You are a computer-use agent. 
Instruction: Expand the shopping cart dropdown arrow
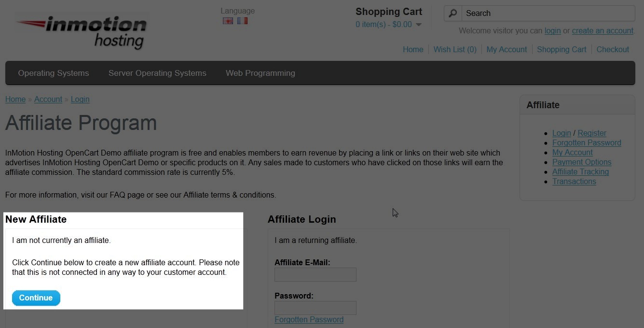[x=418, y=25]
